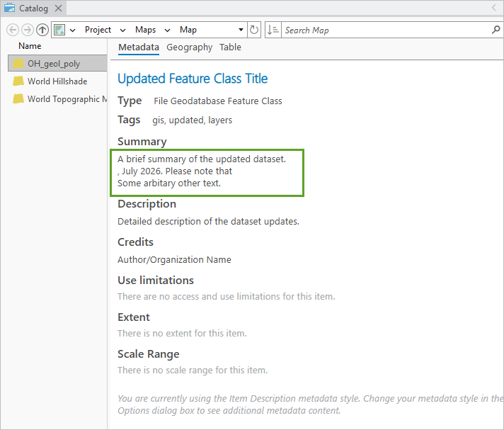Click the Back navigation arrow

tap(13, 30)
